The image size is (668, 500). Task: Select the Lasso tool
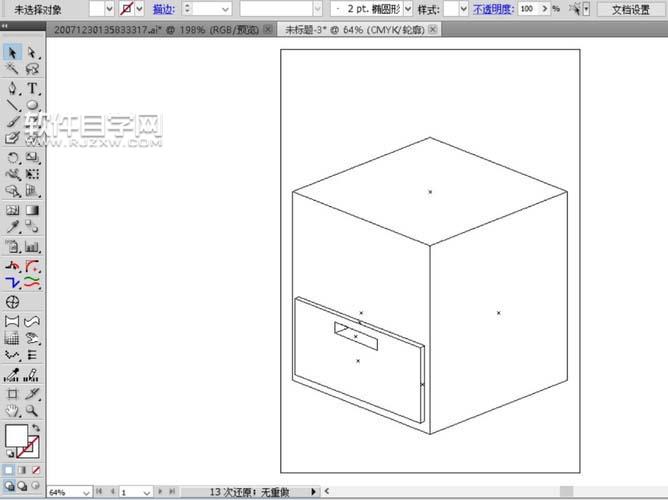pos(32,69)
